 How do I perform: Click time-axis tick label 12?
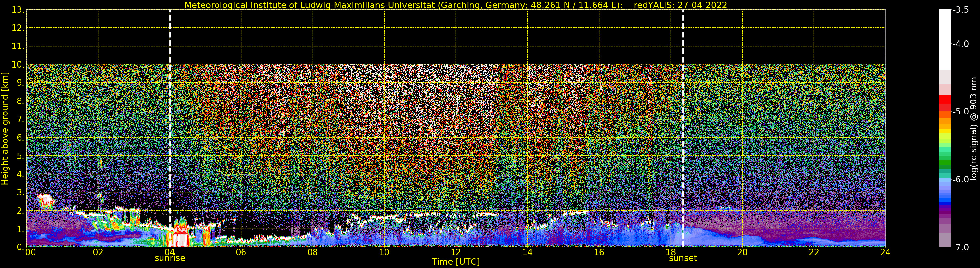(x=456, y=252)
